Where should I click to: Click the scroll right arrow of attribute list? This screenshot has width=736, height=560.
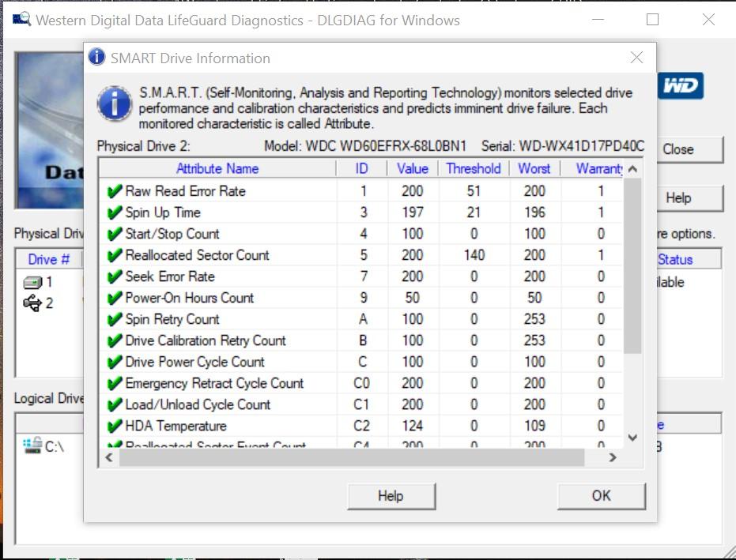pyautogui.click(x=613, y=458)
